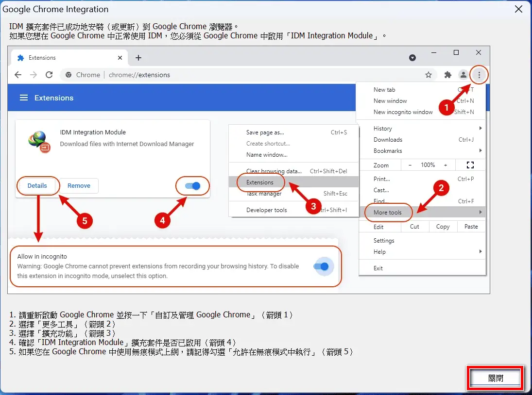
Task: Reload the chrome://extensions page
Action: [49, 75]
